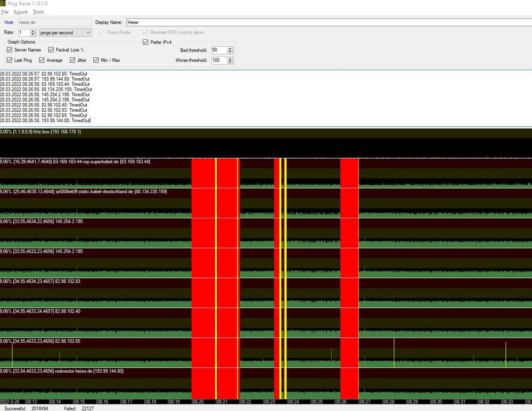
Task: Lower the Worse threshold using its stepper
Action: [x=229, y=62]
